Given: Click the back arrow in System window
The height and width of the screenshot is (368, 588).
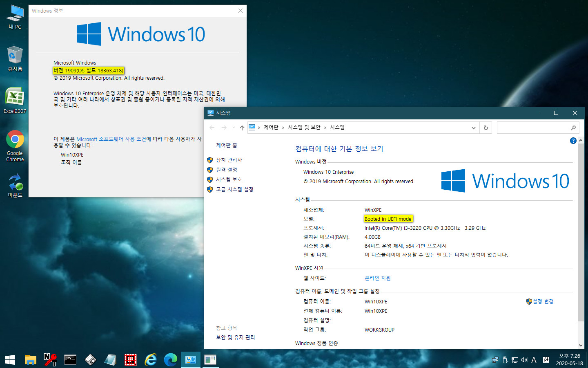Looking at the screenshot, I should coord(212,128).
